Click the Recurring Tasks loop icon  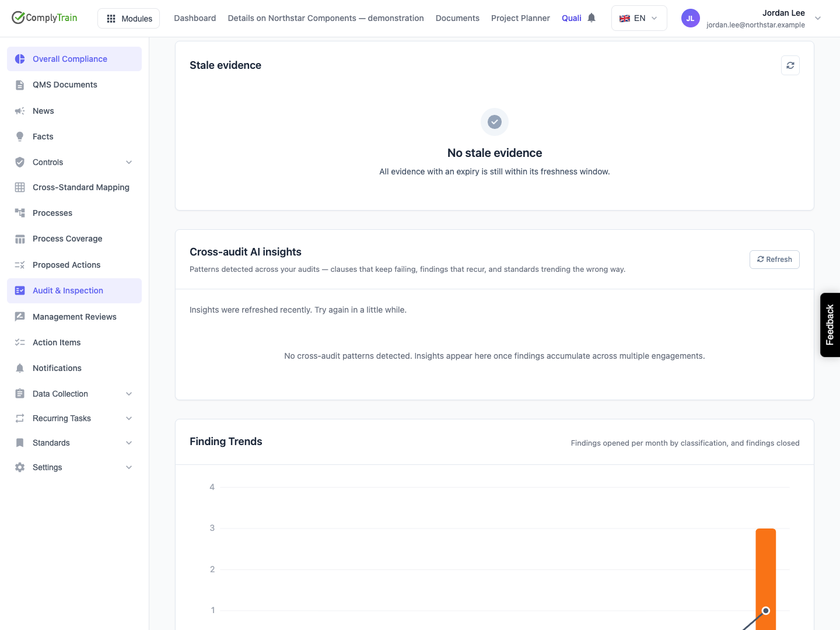tap(20, 418)
